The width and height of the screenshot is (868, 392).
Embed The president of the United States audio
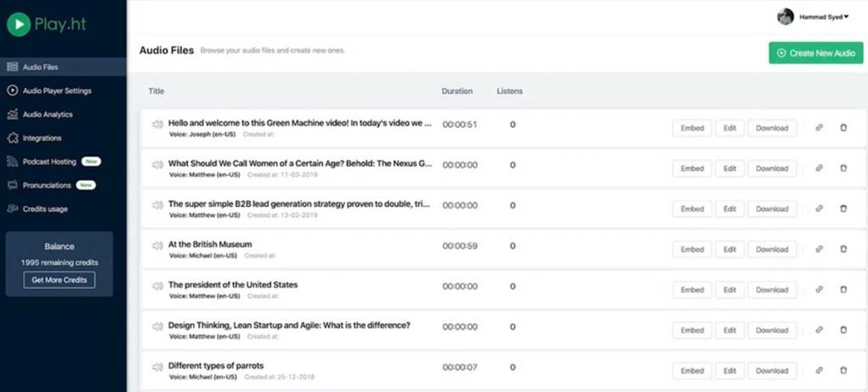(692, 290)
